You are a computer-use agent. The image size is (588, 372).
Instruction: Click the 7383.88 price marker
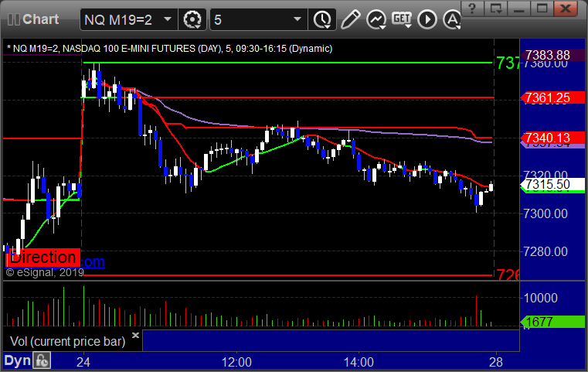coord(551,55)
